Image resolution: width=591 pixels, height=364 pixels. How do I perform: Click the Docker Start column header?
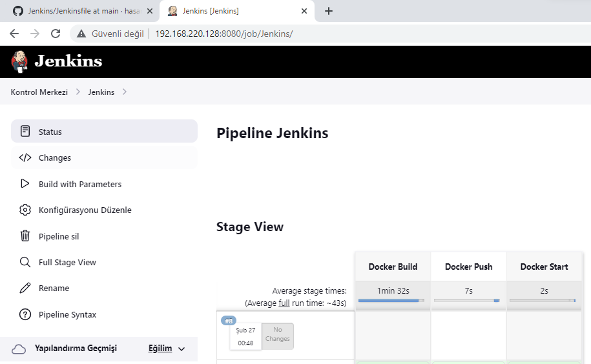544,267
